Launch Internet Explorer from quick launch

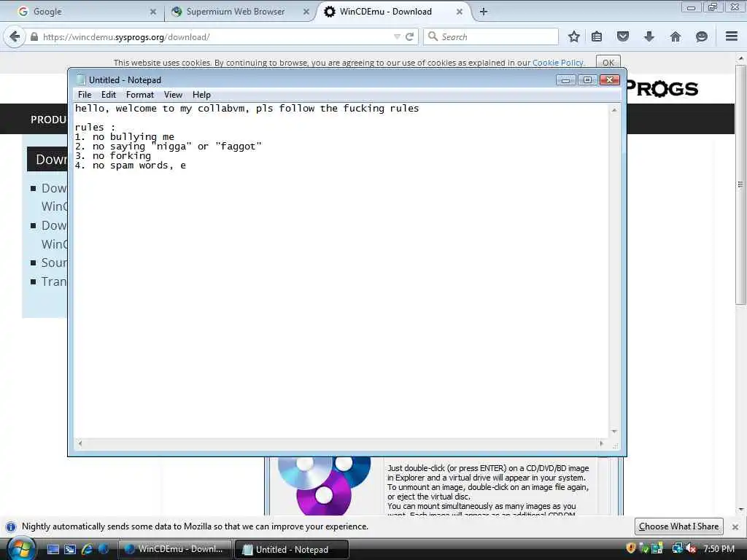[87, 550]
